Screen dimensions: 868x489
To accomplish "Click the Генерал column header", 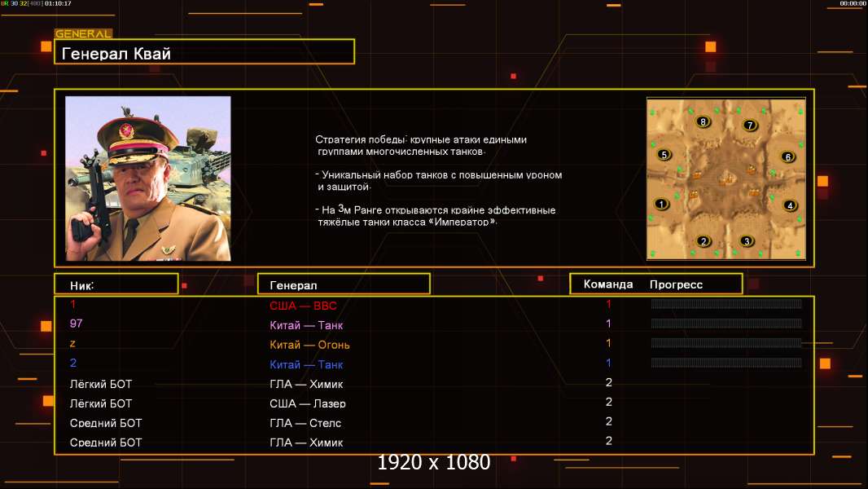I will (x=343, y=284).
